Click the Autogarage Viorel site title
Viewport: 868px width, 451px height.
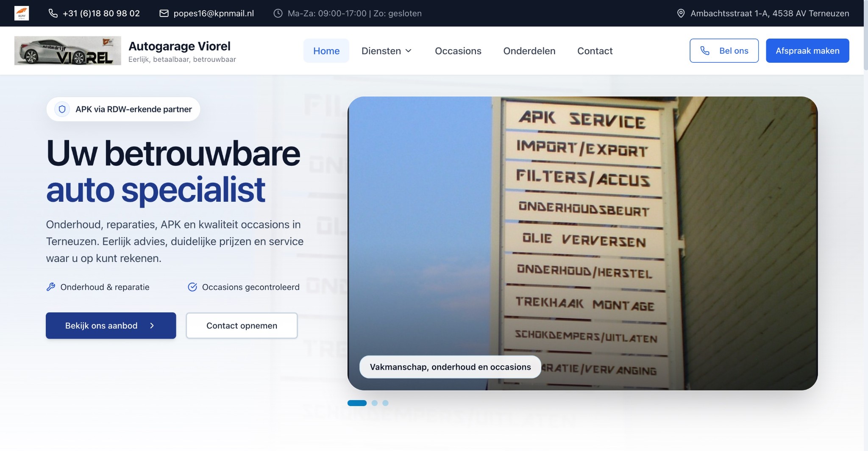(x=179, y=46)
